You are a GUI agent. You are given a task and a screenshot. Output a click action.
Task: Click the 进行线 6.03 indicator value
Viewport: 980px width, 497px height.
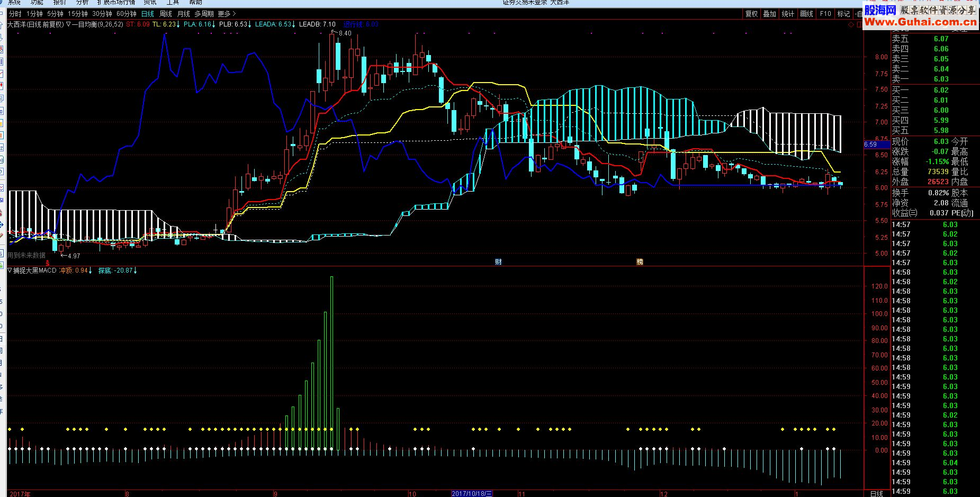(x=361, y=24)
